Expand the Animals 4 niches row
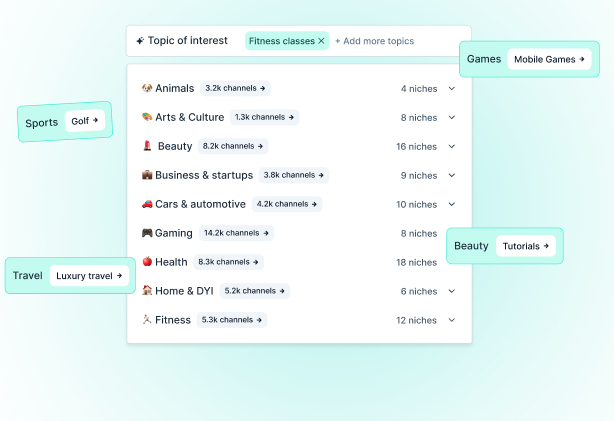Viewport: 614px width, 421px height. 452,88
